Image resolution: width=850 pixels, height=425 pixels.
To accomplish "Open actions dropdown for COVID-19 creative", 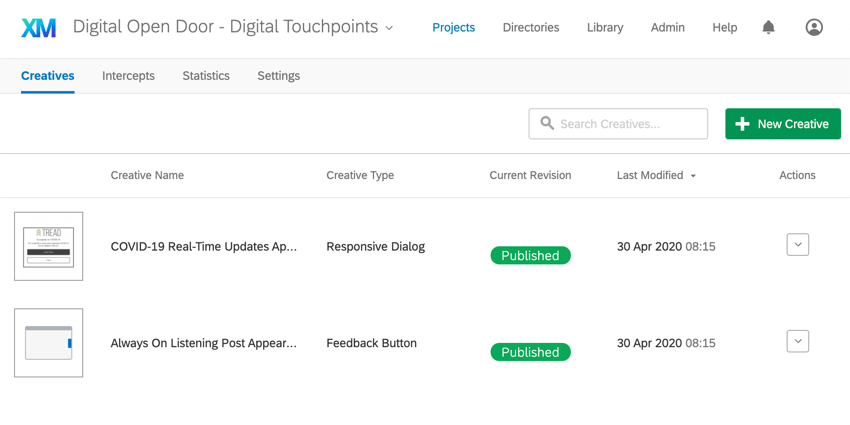I will 797,245.
